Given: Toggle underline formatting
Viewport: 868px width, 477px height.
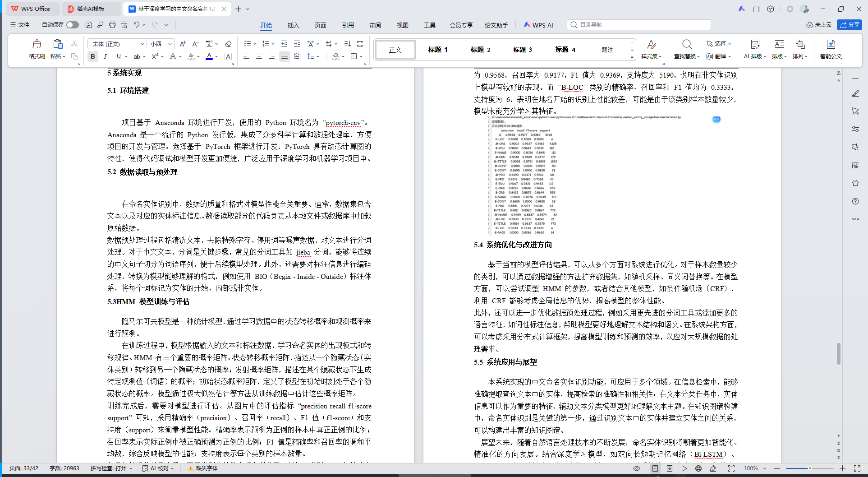Looking at the screenshot, I should [x=119, y=56].
